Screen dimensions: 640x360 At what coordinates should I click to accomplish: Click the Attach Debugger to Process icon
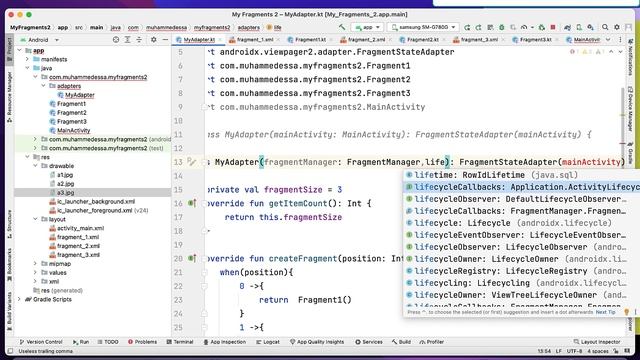tap(542, 27)
